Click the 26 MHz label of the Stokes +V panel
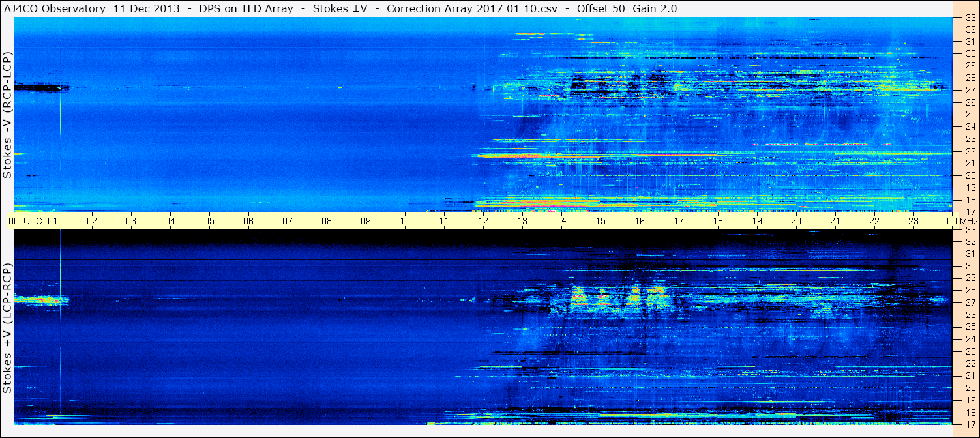Screen dimensions: 980x438 coord(970,315)
